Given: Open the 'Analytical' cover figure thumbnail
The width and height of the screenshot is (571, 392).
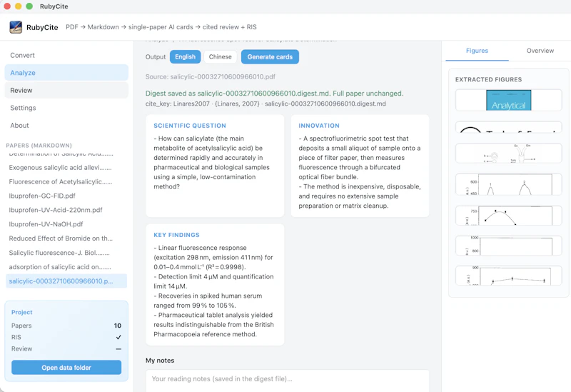Looking at the screenshot, I should point(508,100).
